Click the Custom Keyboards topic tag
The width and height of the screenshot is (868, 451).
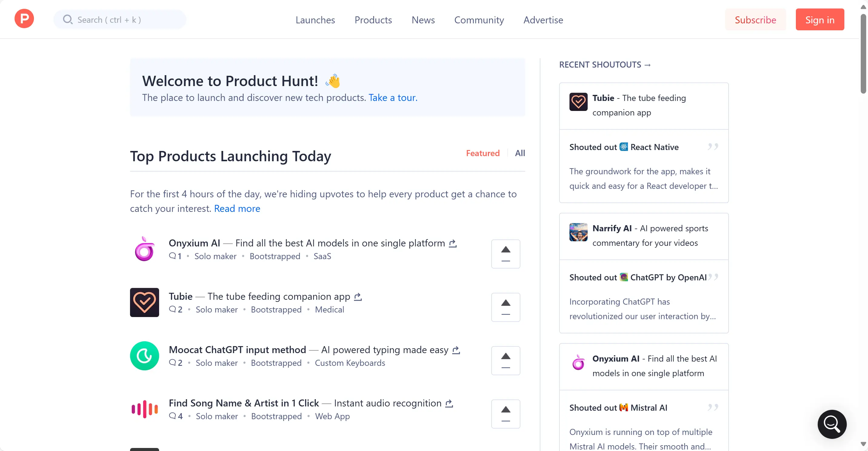[350, 363]
